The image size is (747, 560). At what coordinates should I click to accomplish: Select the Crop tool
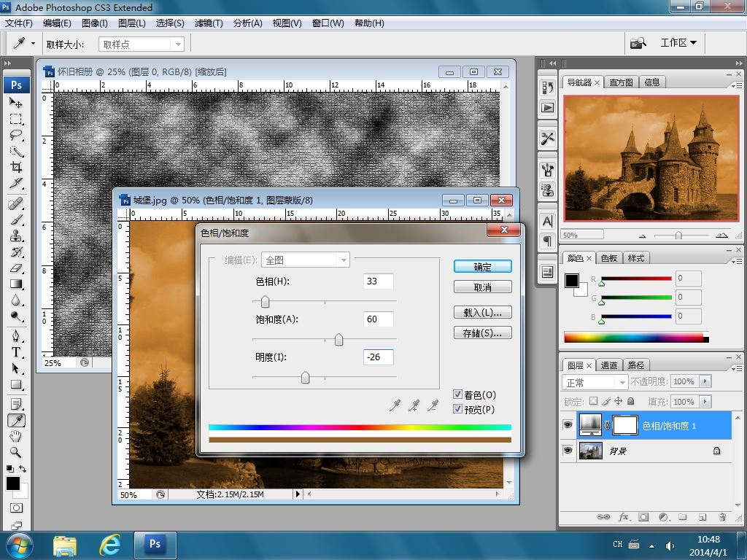point(16,167)
